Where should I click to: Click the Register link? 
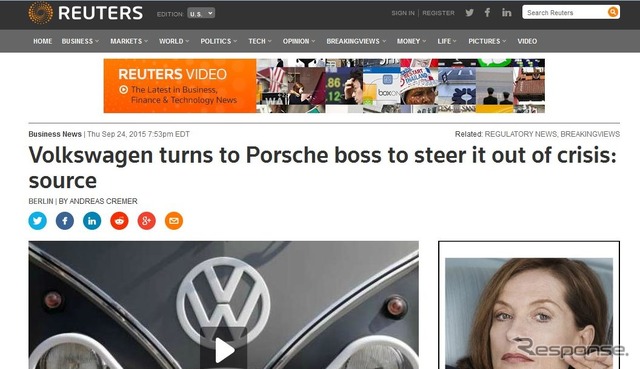coord(438,13)
